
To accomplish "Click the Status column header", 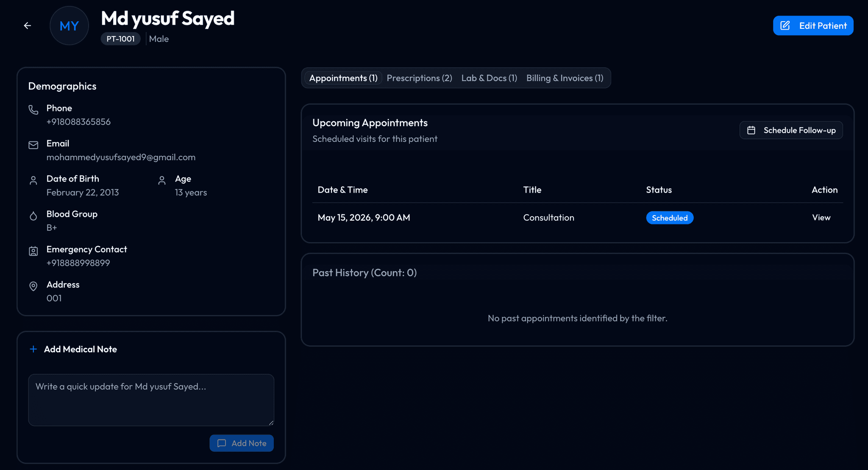I will click(x=659, y=190).
